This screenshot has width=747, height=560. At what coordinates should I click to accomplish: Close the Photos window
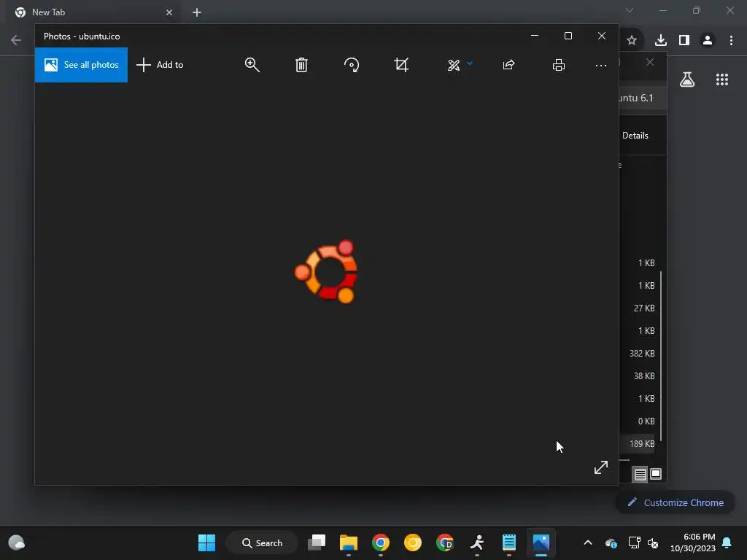602,36
